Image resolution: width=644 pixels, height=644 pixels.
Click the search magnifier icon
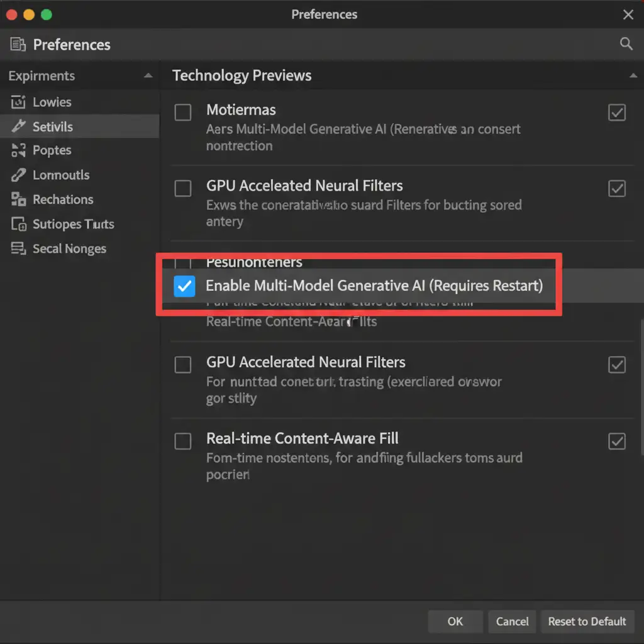pos(626,43)
